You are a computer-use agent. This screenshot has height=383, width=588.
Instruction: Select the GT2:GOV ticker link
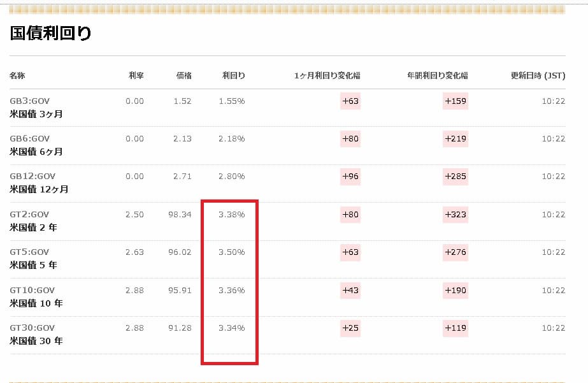29,215
